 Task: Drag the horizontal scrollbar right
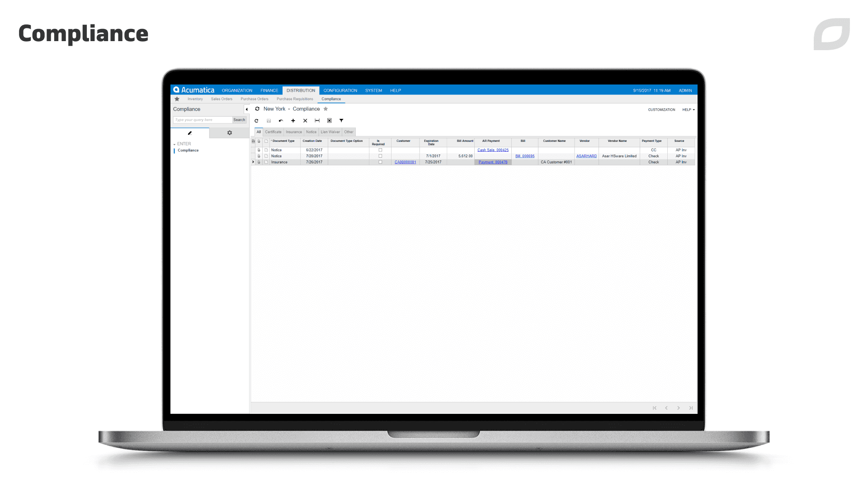(x=679, y=408)
